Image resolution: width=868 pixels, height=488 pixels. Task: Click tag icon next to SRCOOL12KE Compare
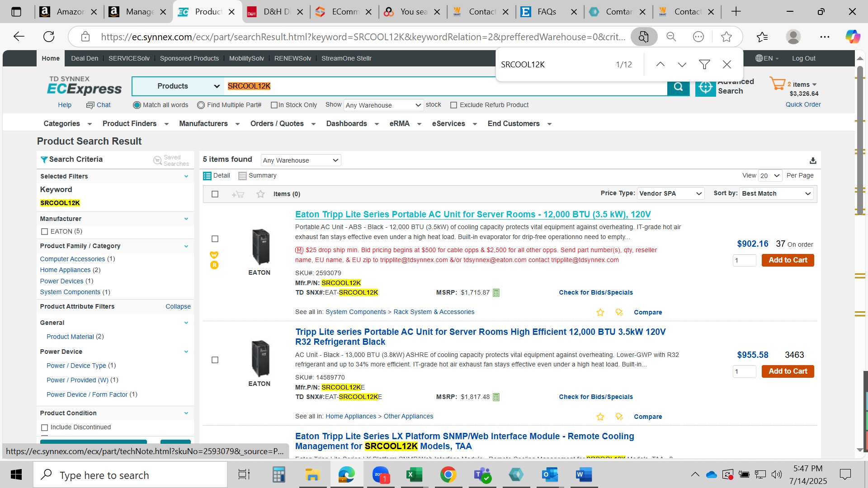[619, 417]
